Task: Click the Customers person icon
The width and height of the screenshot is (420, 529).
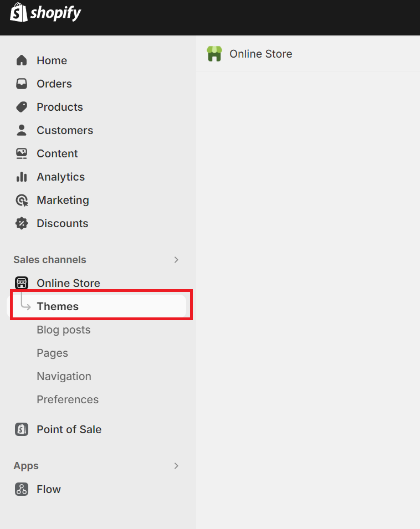Action: (22, 130)
